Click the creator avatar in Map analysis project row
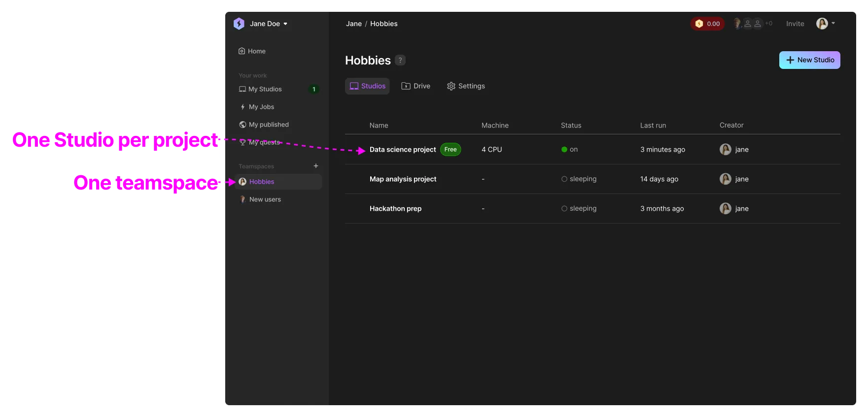The image size is (868, 417). coord(726,179)
